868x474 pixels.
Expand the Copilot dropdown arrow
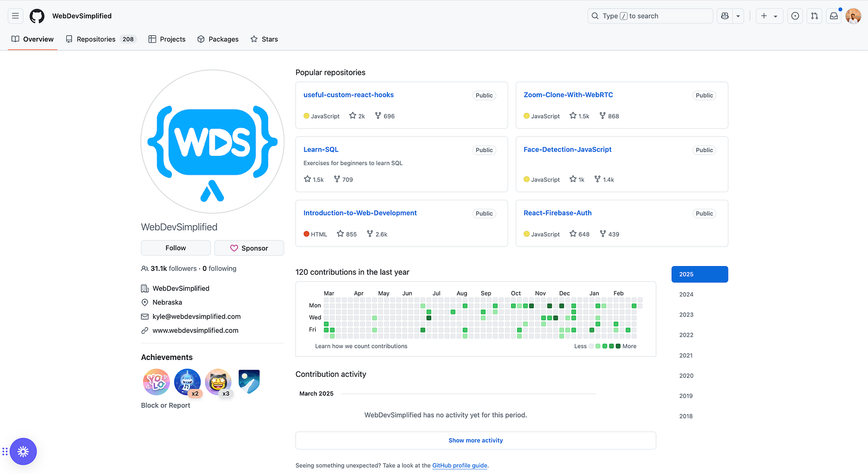738,16
